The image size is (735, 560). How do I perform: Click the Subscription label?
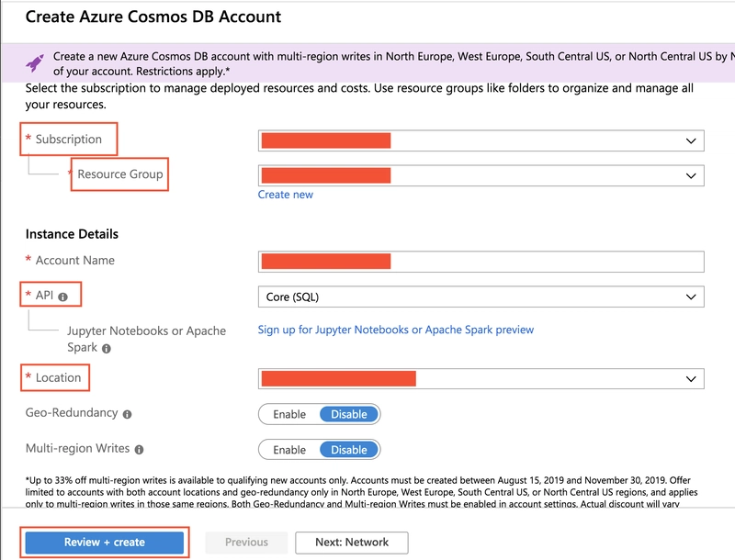[x=68, y=140]
